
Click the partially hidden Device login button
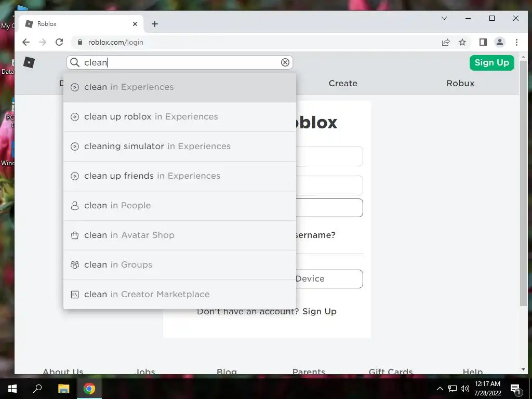pyautogui.click(x=329, y=279)
